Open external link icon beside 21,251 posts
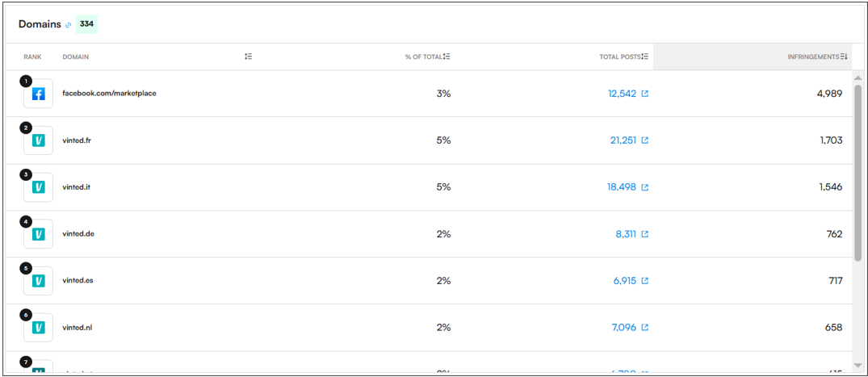868x377 pixels. [x=645, y=140]
